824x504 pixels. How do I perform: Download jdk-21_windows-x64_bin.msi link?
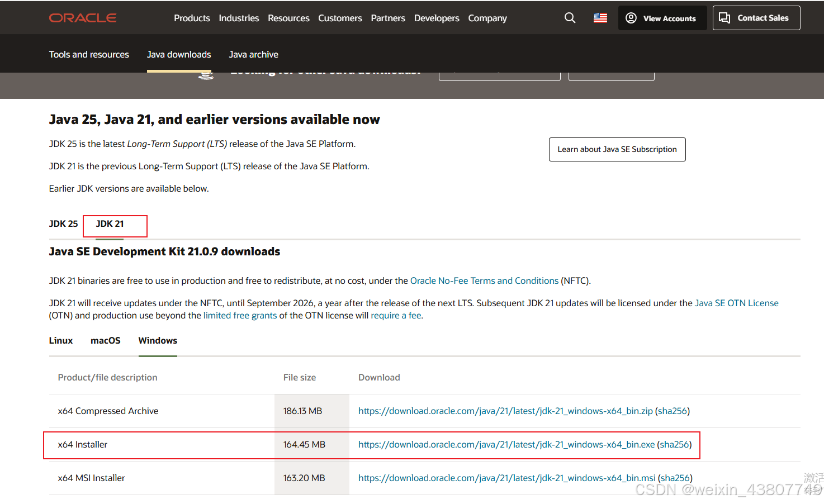pyautogui.click(x=507, y=478)
